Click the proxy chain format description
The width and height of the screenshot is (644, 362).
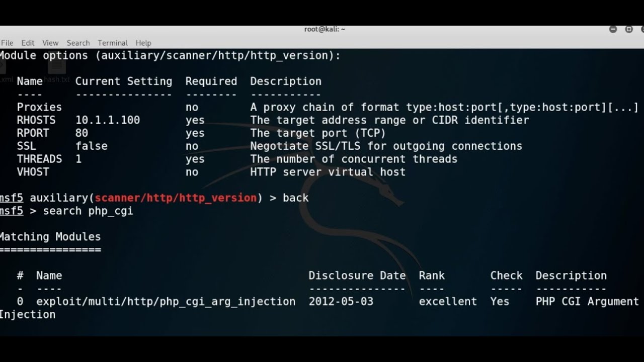444,107
